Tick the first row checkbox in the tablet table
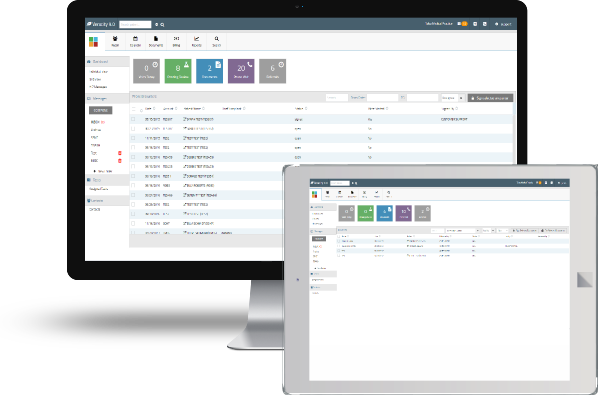 tap(339, 241)
